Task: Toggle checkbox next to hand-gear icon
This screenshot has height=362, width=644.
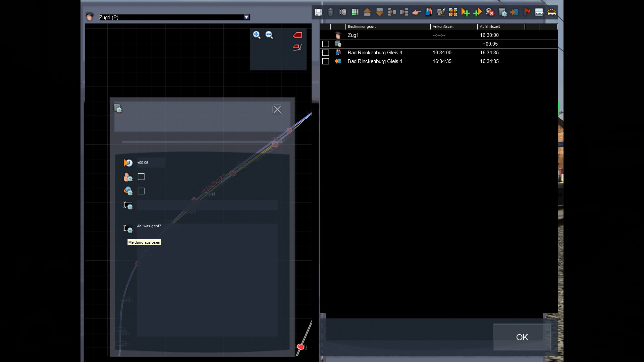Action: point(141,177)
